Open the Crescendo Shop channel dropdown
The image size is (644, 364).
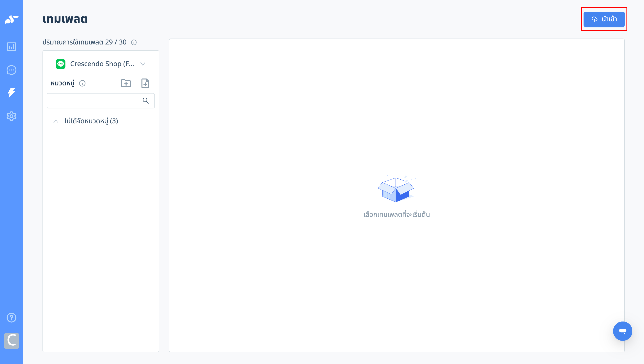(101, 64)
